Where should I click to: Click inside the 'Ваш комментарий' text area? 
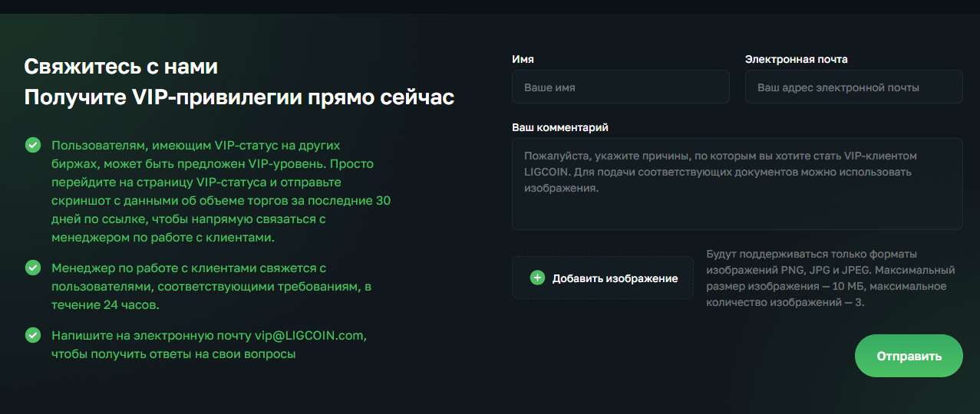click(x=737, y=184)
